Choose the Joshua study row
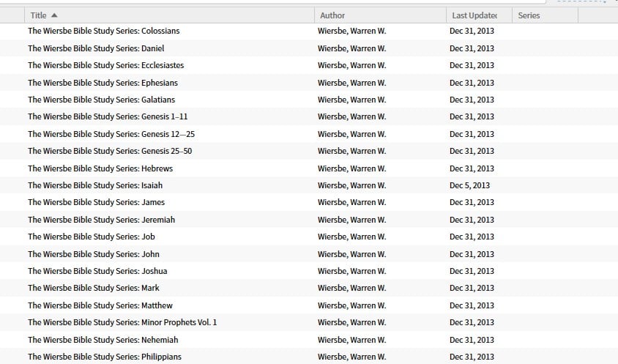 (x=309, y=271)
